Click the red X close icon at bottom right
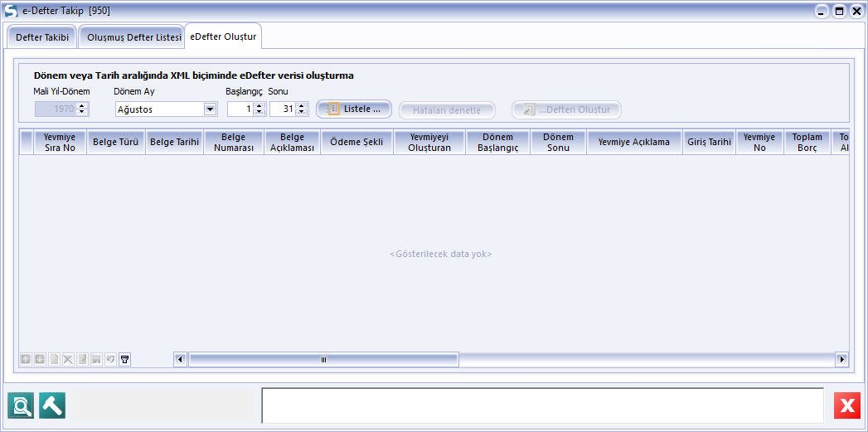Screen dimensions: 868x432 point(847,405)
